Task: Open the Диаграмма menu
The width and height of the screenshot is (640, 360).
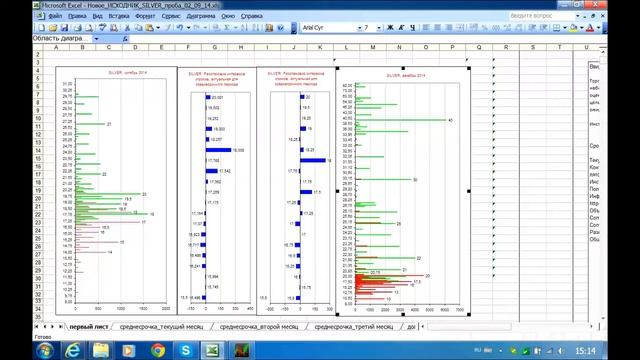Action: (201, 16)
